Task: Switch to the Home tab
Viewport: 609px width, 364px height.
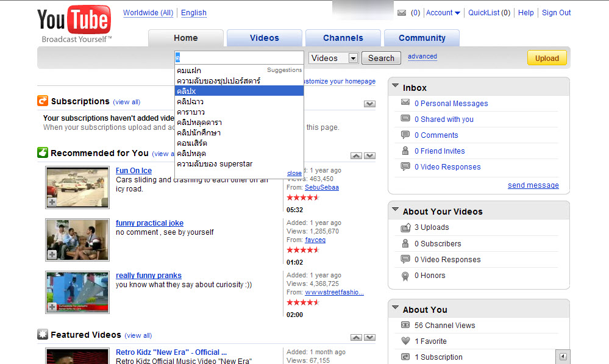Action: click(186, 38)
